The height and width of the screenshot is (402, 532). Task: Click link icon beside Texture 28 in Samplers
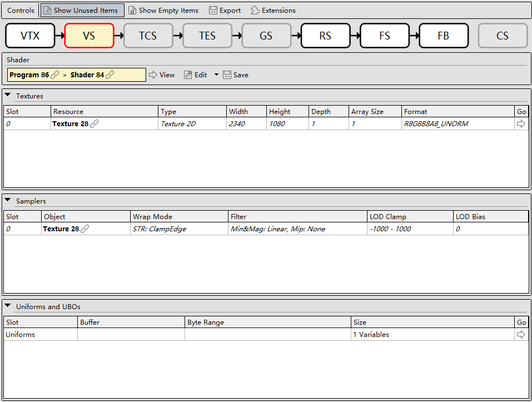pos(85,229)
